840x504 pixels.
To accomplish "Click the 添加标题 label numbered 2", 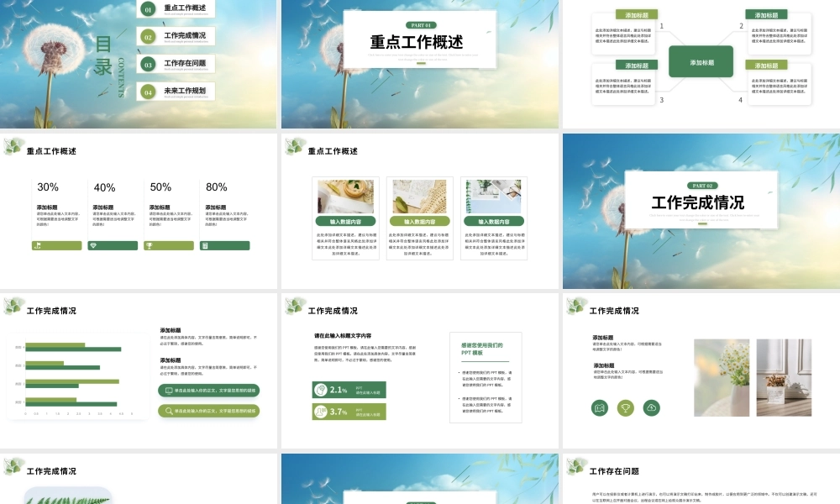I will pos(766,15).
